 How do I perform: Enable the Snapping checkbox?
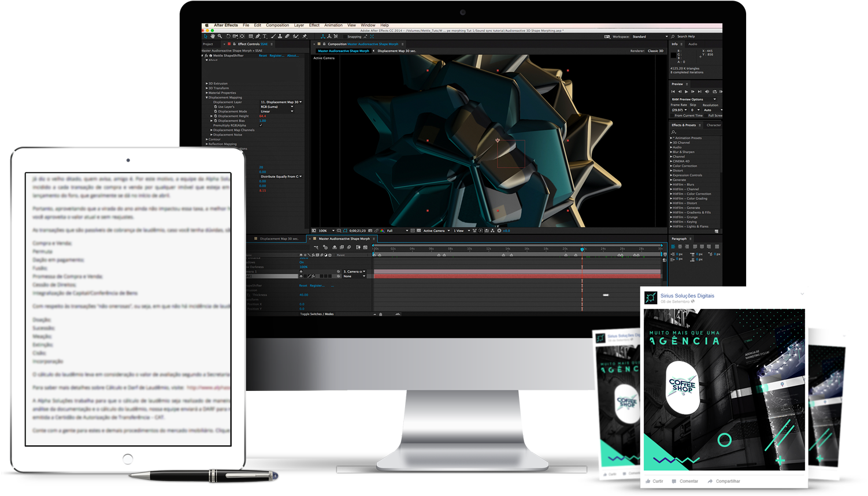[x=345, y=36]
